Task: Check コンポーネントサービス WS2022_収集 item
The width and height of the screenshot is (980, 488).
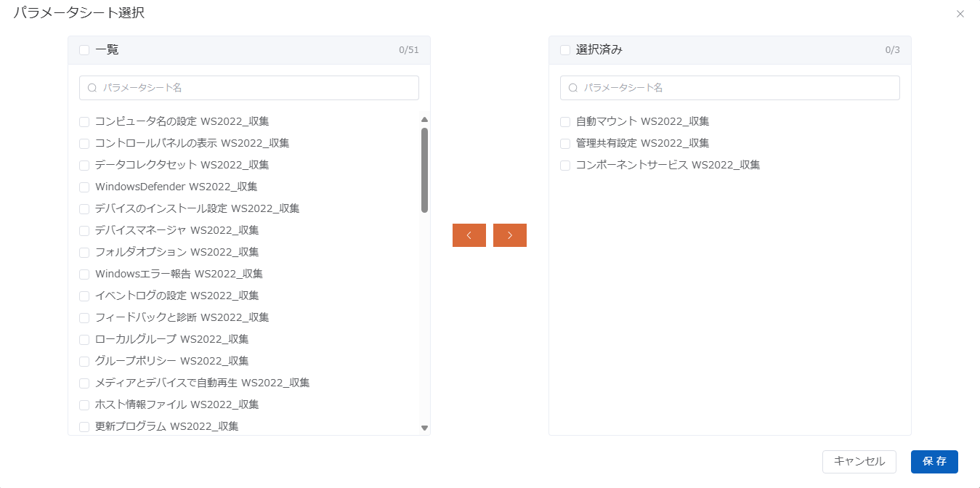Action: (x=565, y=166)
